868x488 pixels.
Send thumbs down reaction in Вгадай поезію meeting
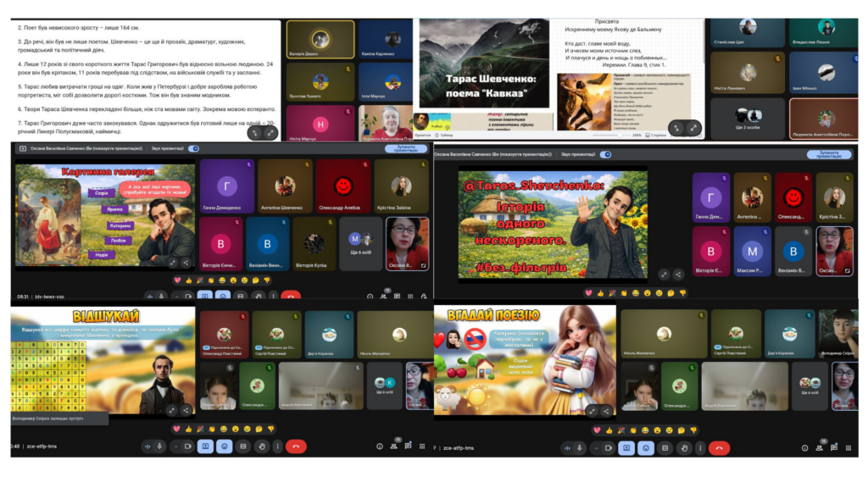(x=693, y=430)
